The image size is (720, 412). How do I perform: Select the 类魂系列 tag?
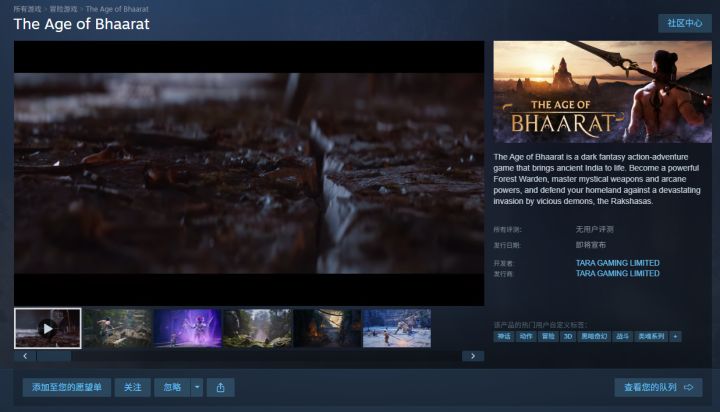[x=651, y=336]
